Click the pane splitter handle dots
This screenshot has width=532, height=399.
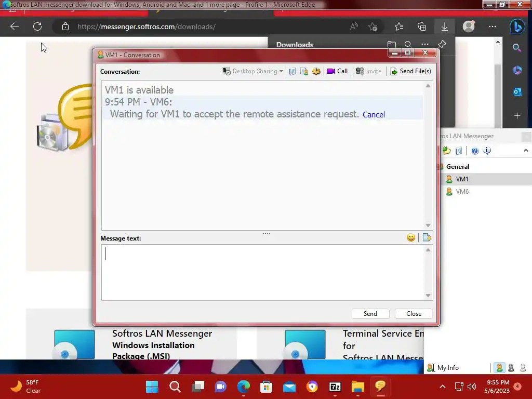[267, 233]
